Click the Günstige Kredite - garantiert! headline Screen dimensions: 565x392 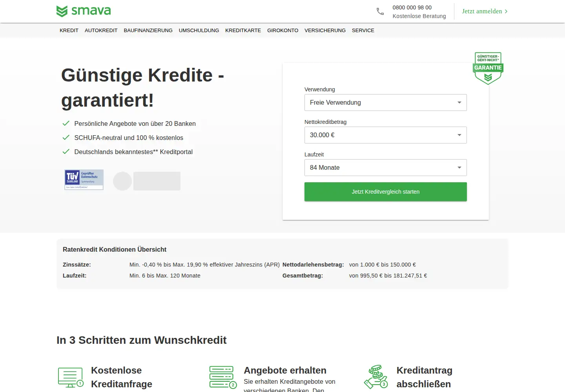point(143,87)
